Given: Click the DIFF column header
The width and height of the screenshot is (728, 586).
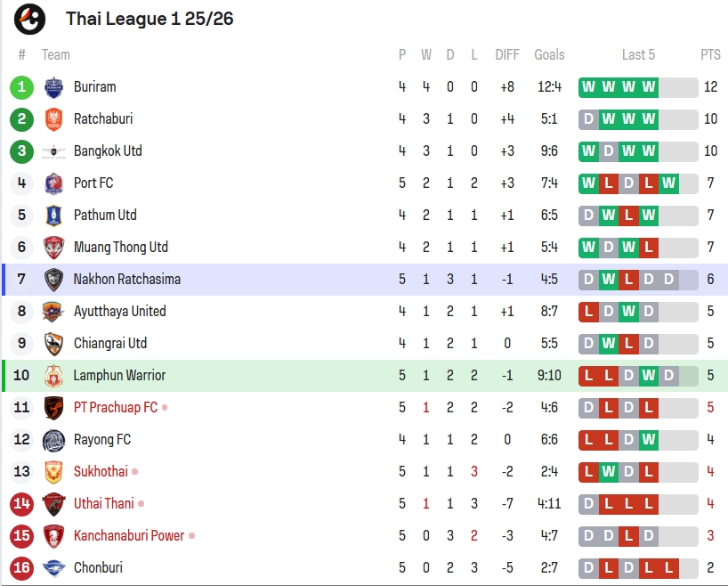Looking at the screenshot, I should click(507, 55).
